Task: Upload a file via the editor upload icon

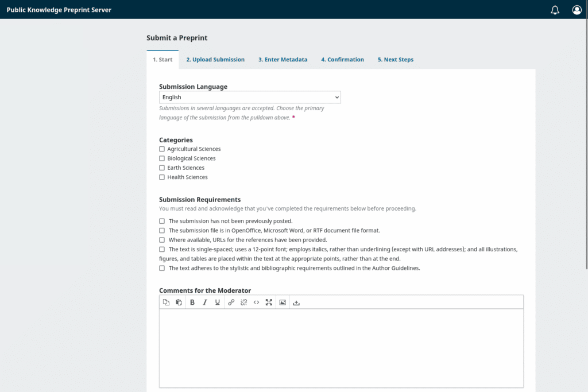Action: coord(297,302)
